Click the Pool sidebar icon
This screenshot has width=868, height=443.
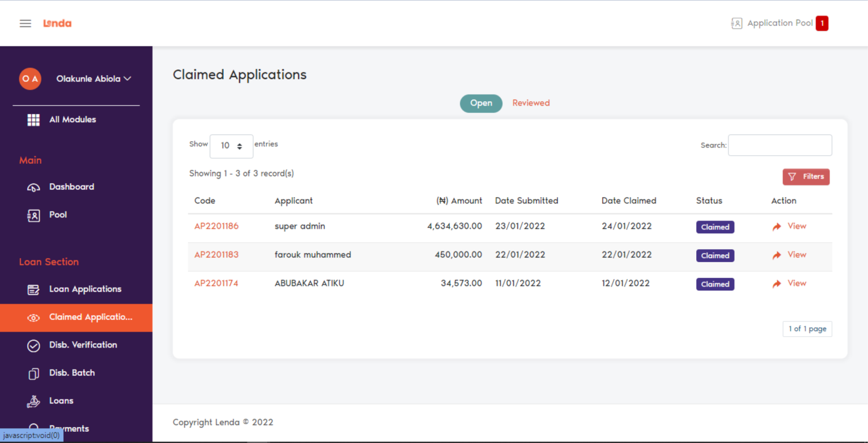coord(33,215)
